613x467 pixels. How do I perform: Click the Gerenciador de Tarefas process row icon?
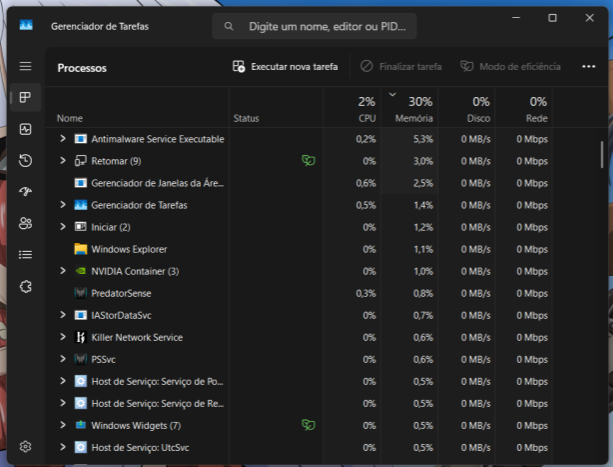(81, 205)
